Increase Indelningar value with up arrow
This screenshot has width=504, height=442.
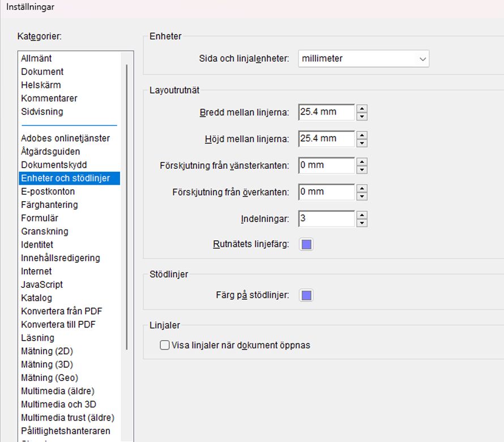coord(362,215)
